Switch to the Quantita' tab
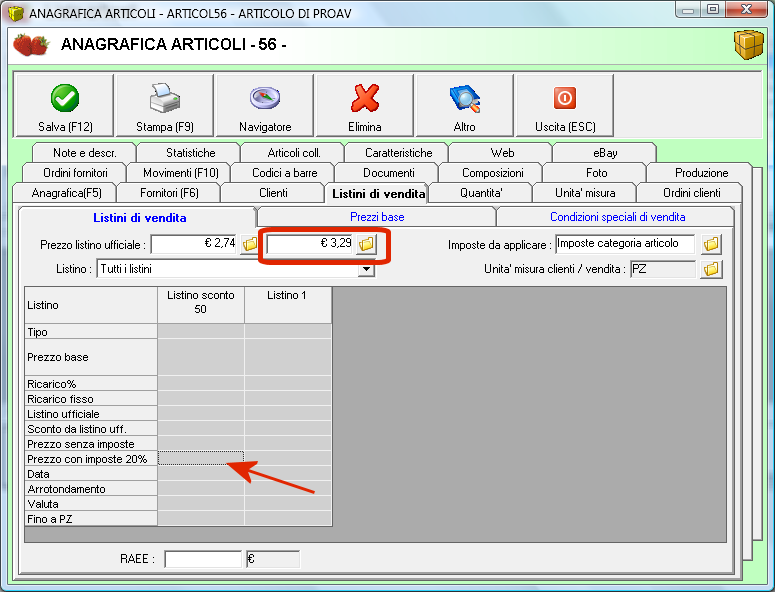775x592 pixels. click(x=481, y=193)
